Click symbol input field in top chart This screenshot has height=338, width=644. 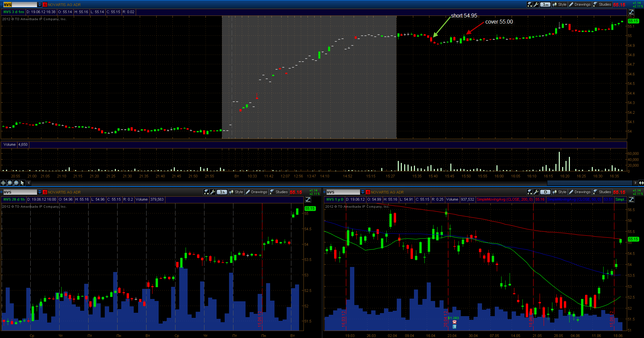pyautogui.click(x=20, y=4)
